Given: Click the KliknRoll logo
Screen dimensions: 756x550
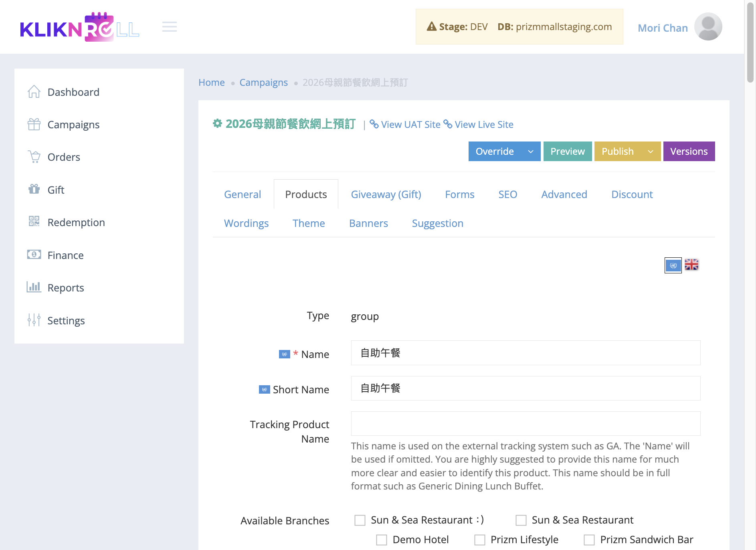Looking at the screenshot, I should [x=79, y=27].
